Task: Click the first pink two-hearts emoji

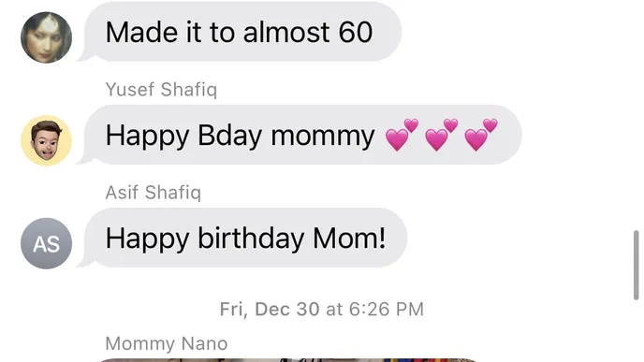Action: (x=402, y=135)
